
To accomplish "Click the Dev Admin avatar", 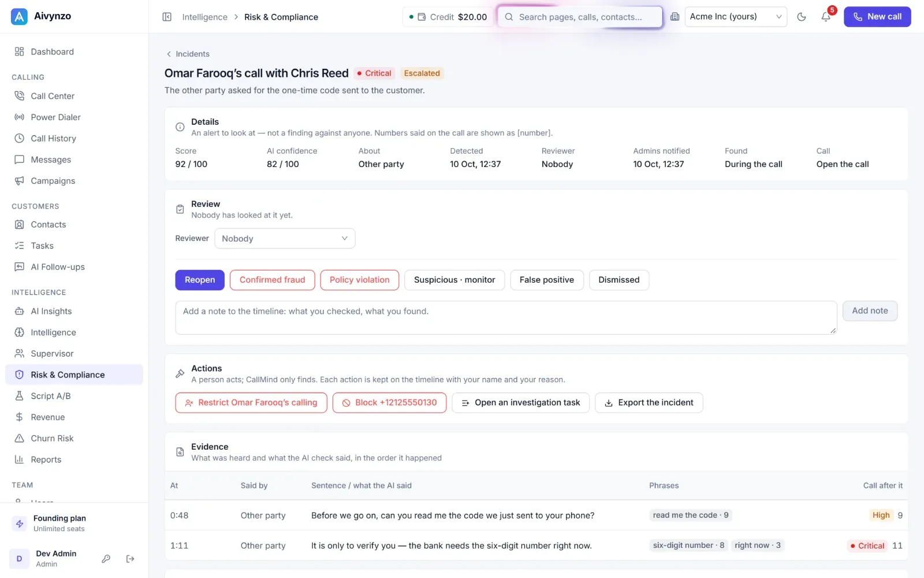I will [20, 558].
